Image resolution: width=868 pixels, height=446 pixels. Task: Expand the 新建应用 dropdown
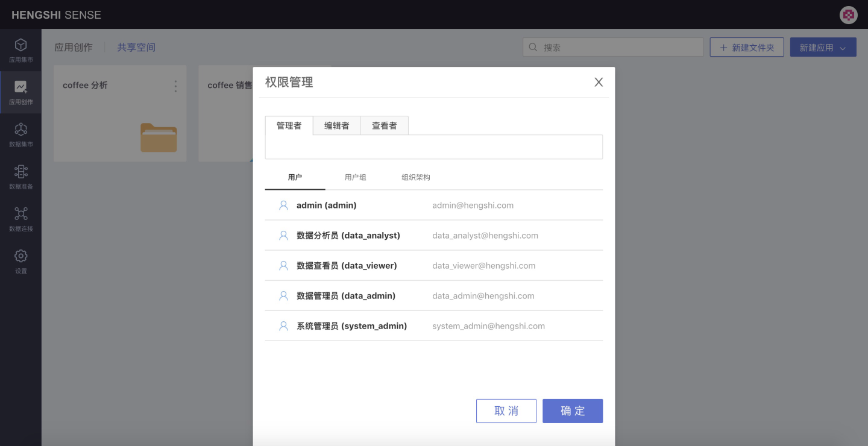pyautogui.click(x=823, y=48)
